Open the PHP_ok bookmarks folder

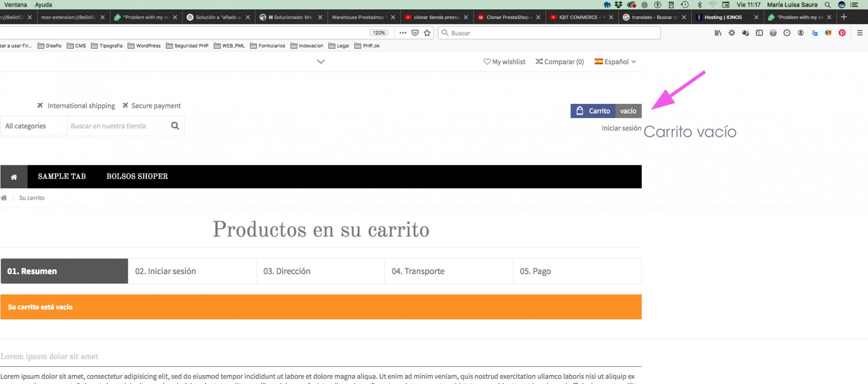point(367,46)
